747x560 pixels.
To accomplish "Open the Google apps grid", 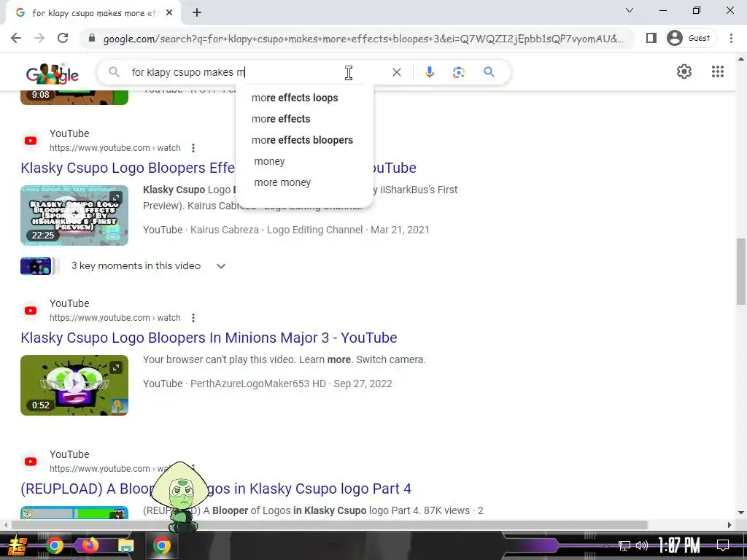I will tap(718, 72).
